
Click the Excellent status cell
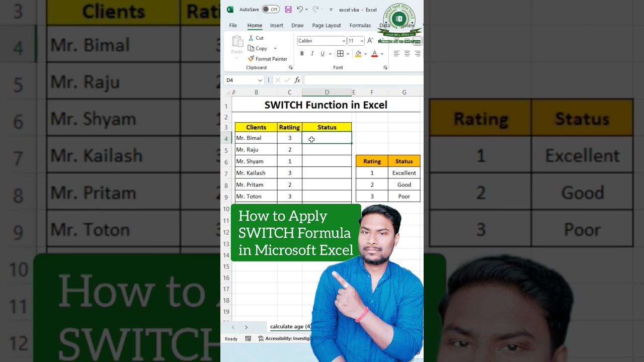404,173
